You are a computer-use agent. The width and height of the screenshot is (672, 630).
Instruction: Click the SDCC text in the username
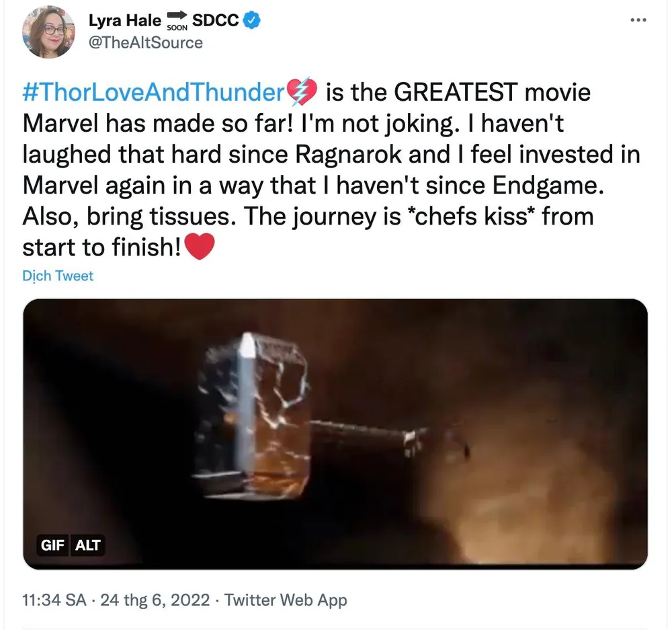click(217, 20)
